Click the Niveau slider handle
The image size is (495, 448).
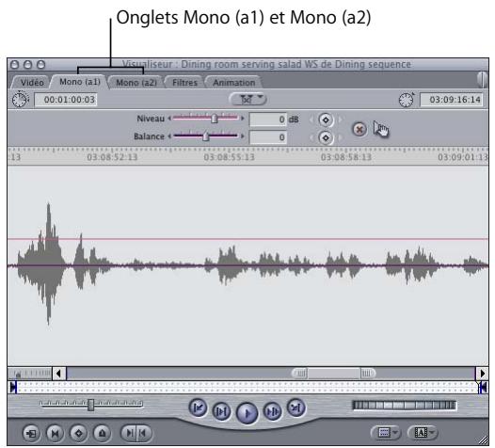click(215, 119)
